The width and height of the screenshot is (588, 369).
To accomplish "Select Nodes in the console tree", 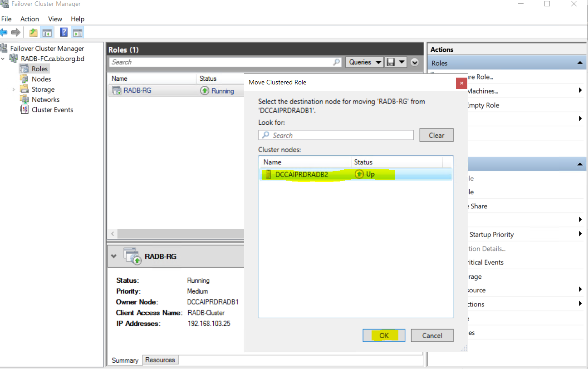I will (41, 79).
